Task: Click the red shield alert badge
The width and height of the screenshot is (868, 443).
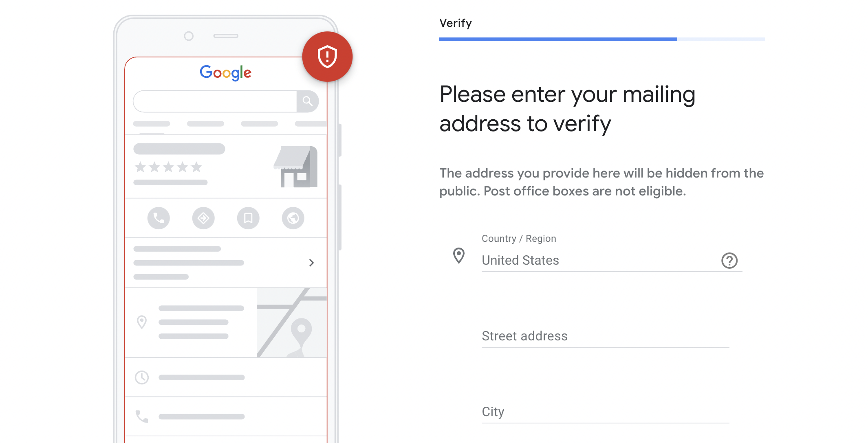Action: pos(327,57)
